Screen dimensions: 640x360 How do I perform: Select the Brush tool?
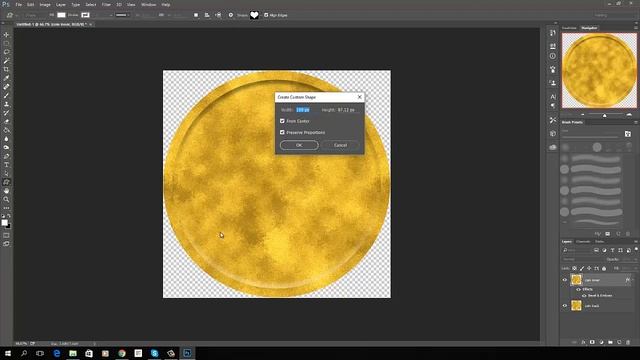click(6, 96)
